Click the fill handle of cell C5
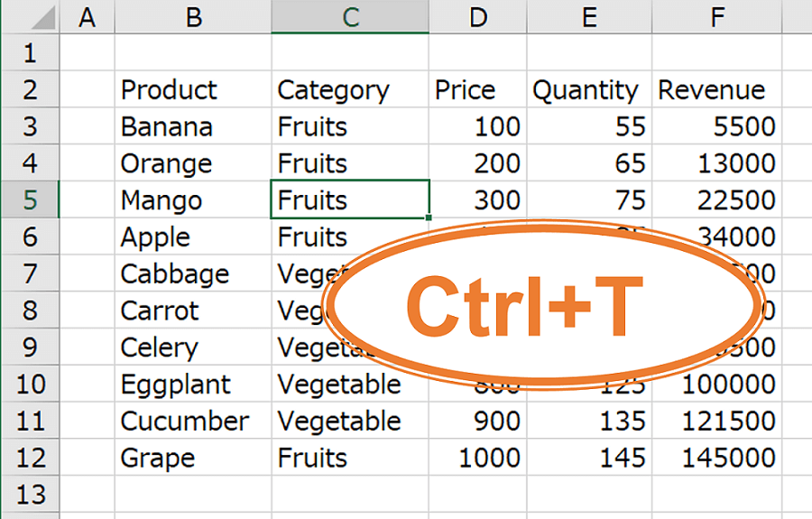812x519 pixels. (x=429, y=218)
